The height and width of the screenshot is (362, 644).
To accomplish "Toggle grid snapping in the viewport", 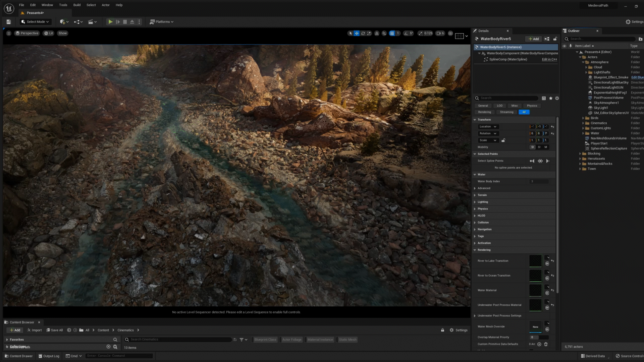I will click(x=392, y=33).
